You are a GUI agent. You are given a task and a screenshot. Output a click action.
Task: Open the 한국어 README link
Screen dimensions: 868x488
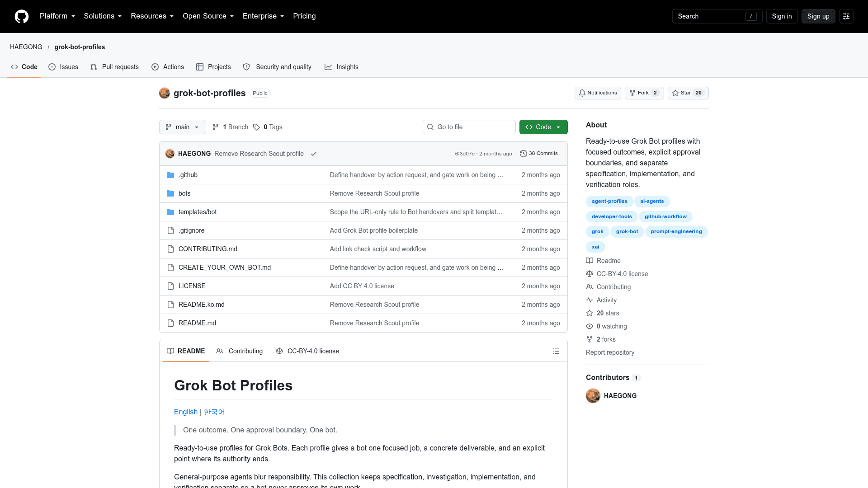point(214,412)
